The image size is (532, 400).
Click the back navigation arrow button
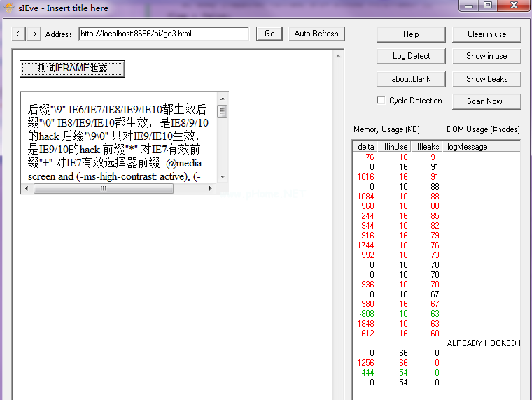coord(19,34)
